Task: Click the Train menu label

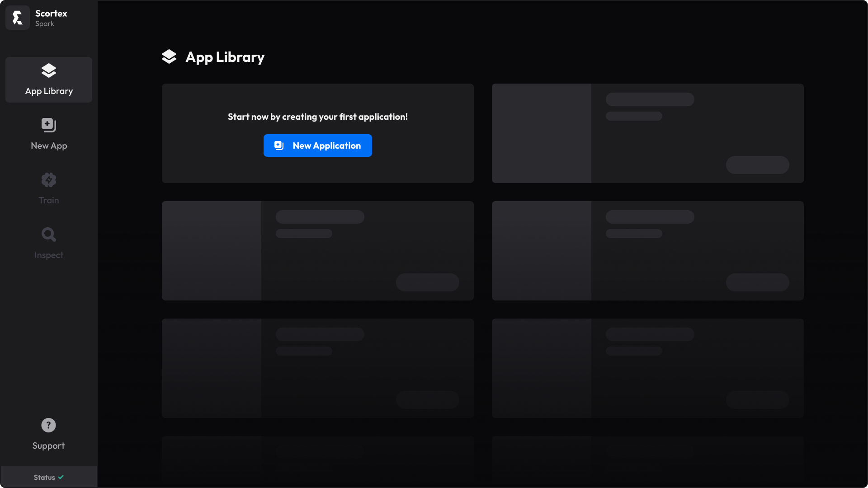Action: pos(49,201)
